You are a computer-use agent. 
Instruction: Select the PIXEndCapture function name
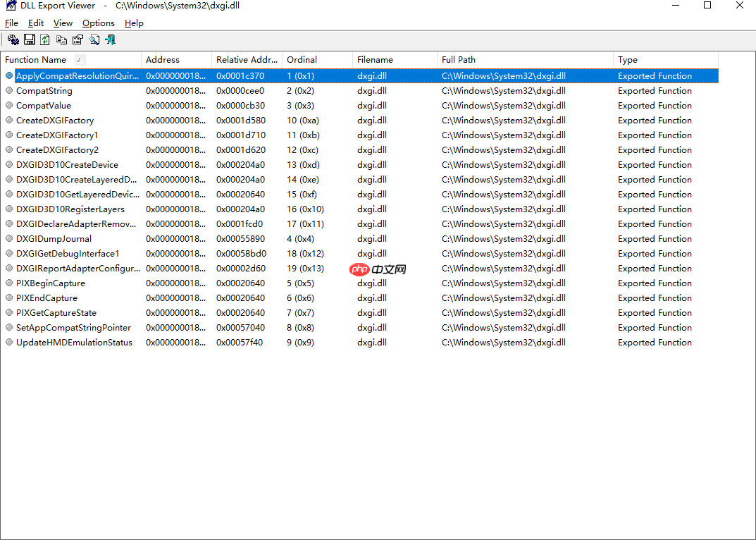pos(47,298)
